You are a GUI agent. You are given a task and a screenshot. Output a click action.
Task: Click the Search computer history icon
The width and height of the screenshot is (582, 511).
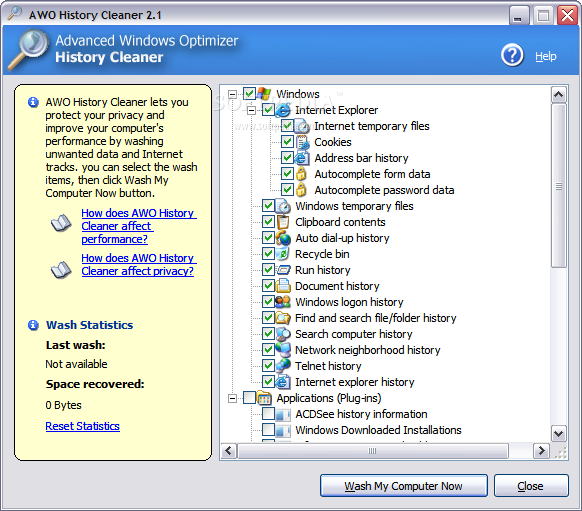pyautogui.click(x=283, y=334)
